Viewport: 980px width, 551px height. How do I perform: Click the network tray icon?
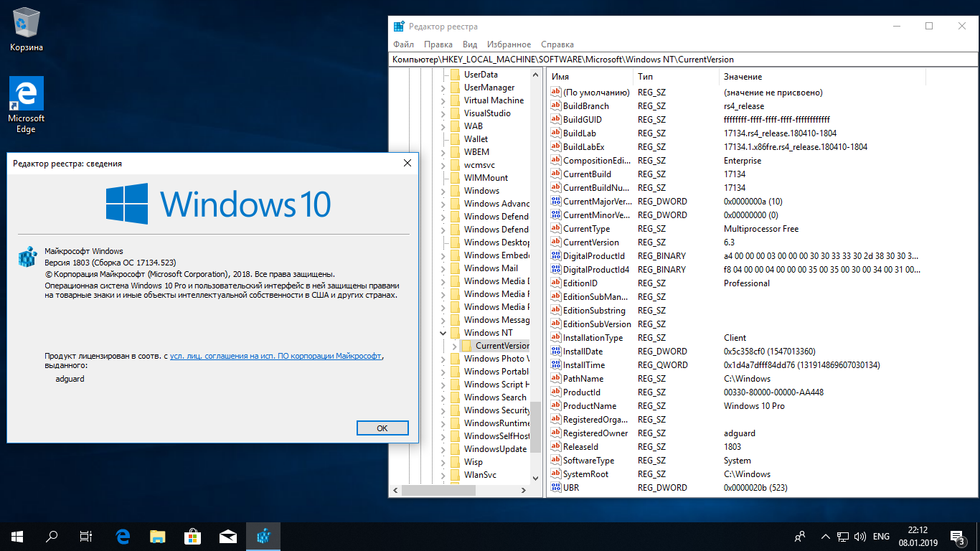coord(844,536)
